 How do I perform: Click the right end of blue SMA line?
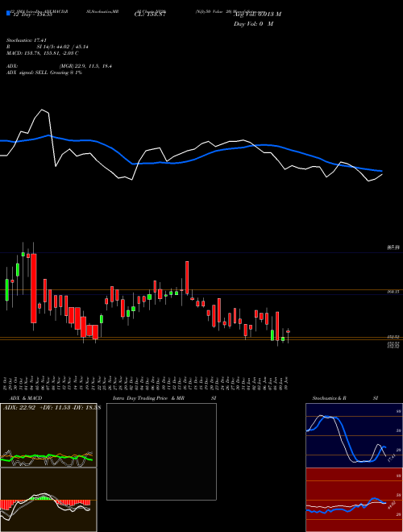tap(381, 171)
